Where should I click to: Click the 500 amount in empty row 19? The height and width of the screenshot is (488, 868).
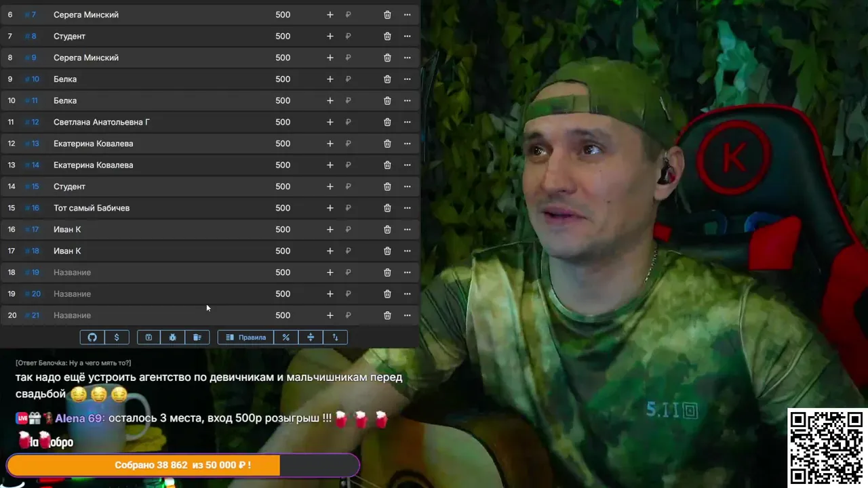[283, 293]
